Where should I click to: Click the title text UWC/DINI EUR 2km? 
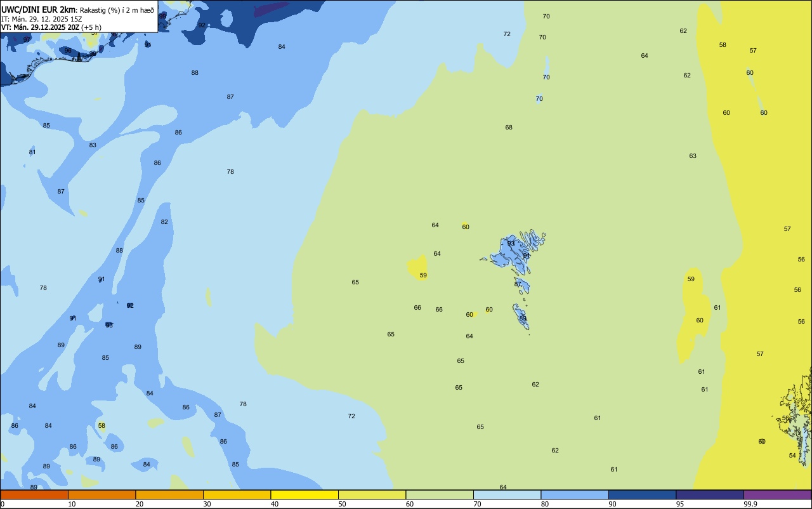click(x=39, y=10)
